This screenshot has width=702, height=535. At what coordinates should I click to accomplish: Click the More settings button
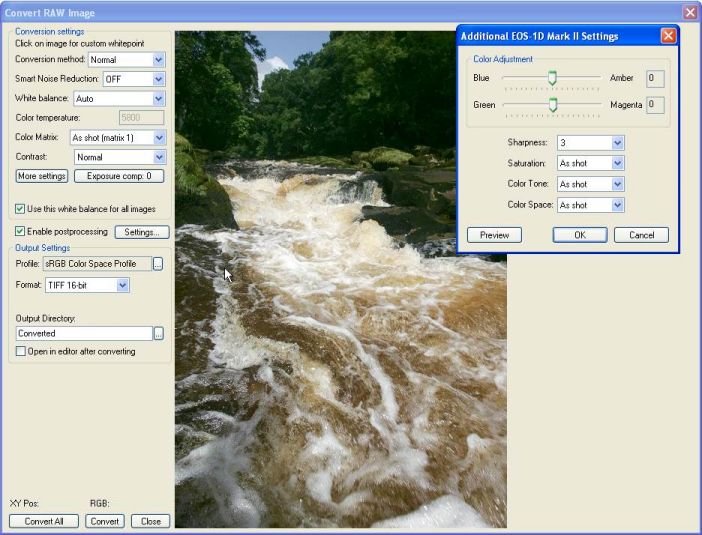(42, 176)
